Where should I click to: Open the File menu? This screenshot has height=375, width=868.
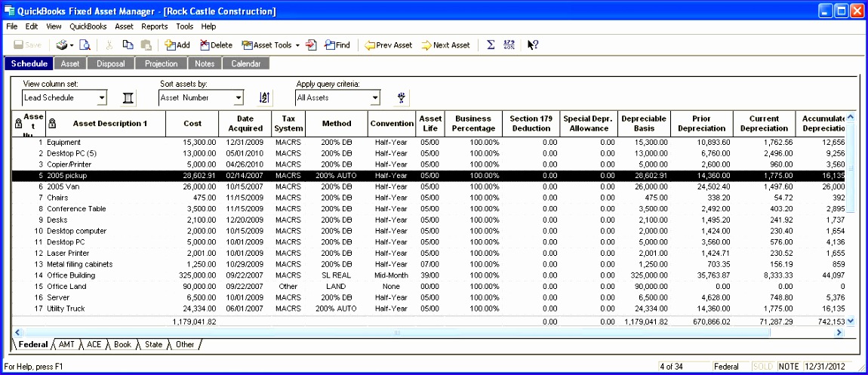click(12, 26)
